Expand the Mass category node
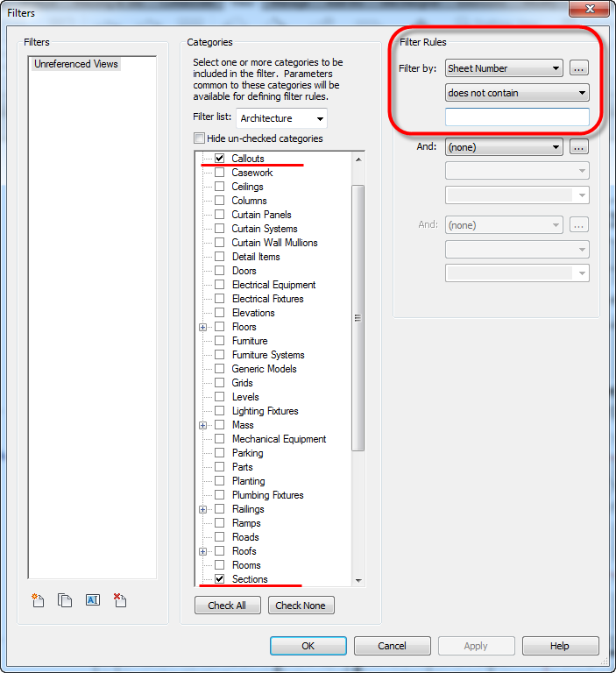The height and width of the screenshot is (673, 616). 203,425
